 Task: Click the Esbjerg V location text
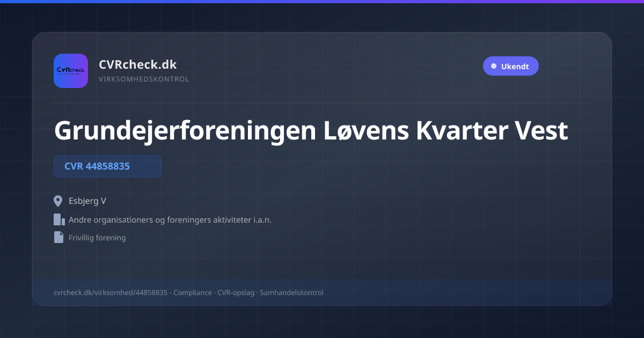(x=87, y=201)
